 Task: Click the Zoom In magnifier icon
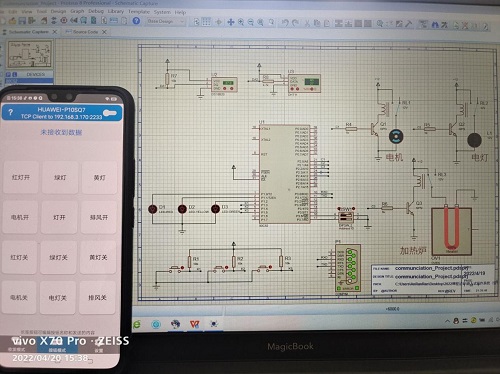pyautogui.click(x=241, y=22)
